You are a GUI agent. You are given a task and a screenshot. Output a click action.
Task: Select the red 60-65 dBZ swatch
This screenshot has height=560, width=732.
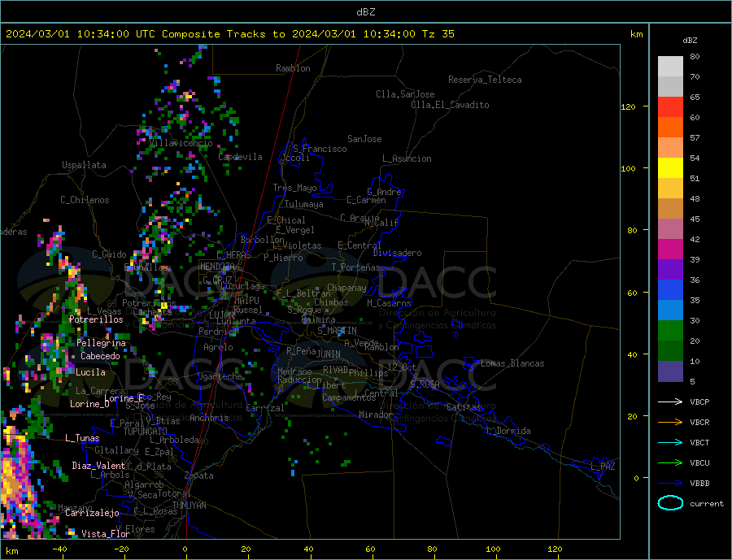click(670, 106)
